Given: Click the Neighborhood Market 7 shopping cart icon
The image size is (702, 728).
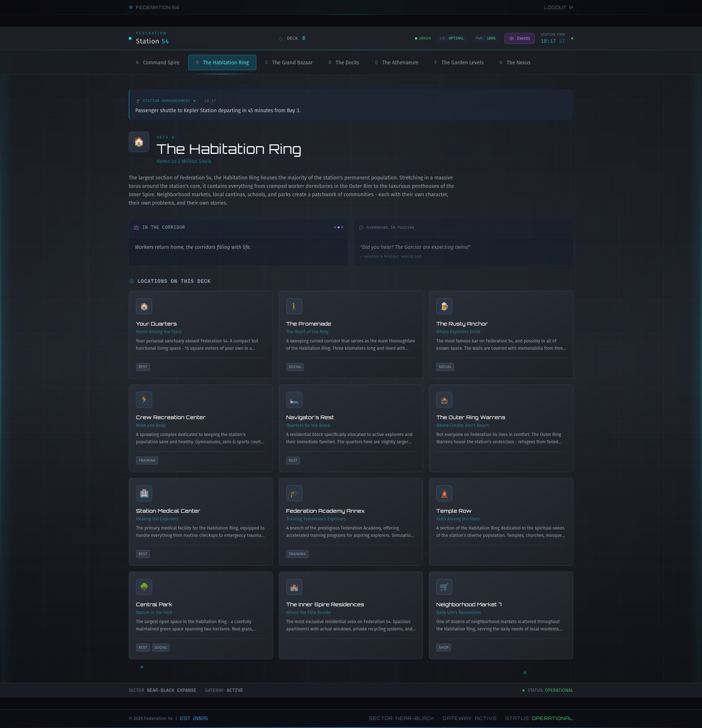Looking at the screenshot, I should [x=444, y=587].
